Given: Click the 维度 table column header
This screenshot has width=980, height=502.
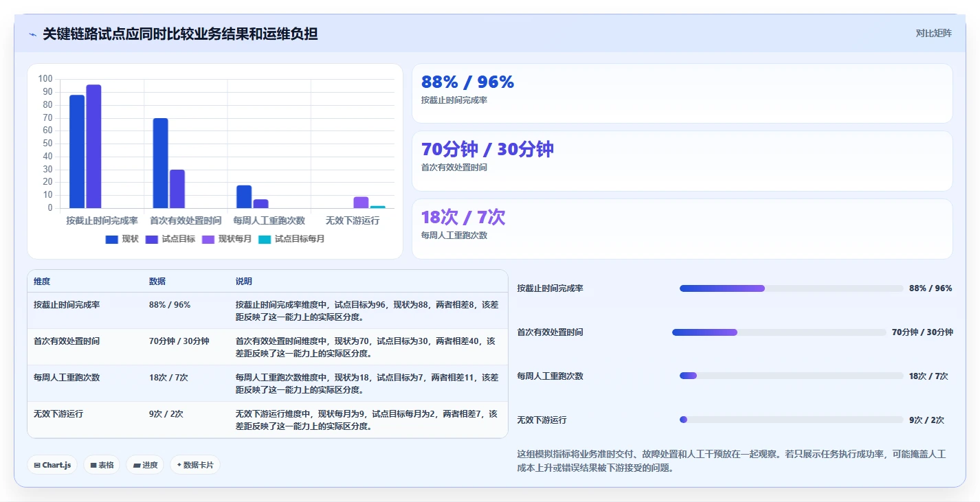Looking at the screenshot, I should (x=42, y=282).
